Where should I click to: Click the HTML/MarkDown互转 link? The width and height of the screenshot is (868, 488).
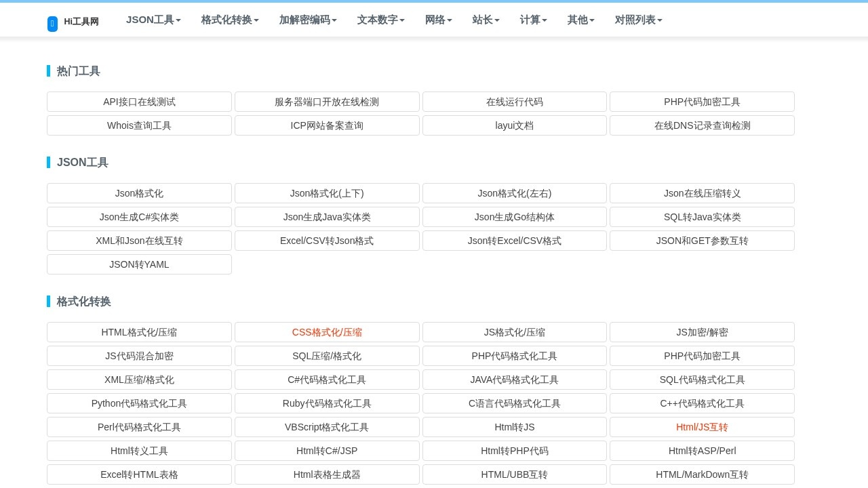tap(702, 474)
